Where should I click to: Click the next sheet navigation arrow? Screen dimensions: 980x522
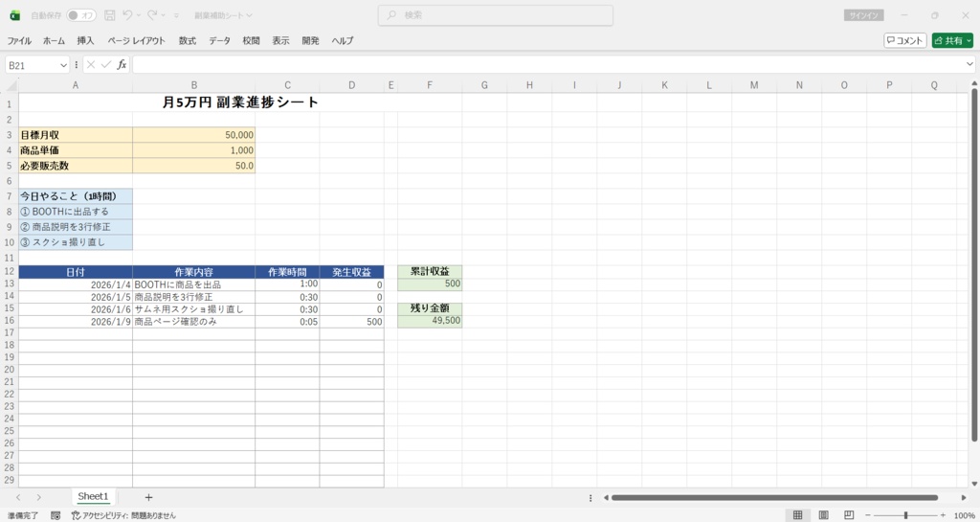pos(38,497)
